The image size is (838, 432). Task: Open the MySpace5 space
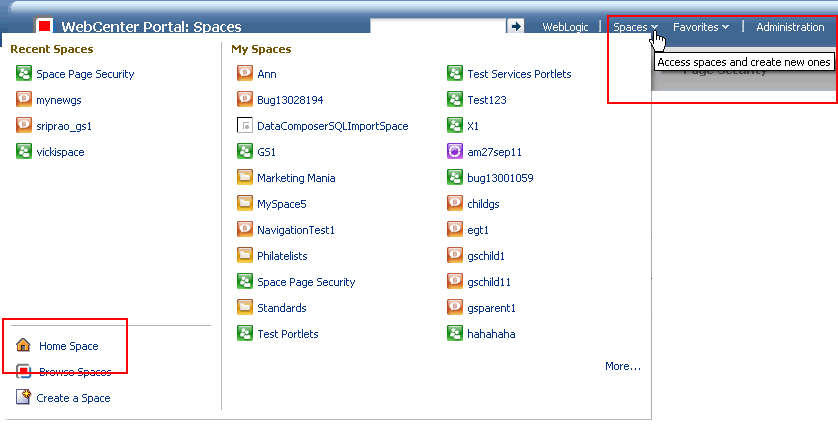[x=282, y=204]
